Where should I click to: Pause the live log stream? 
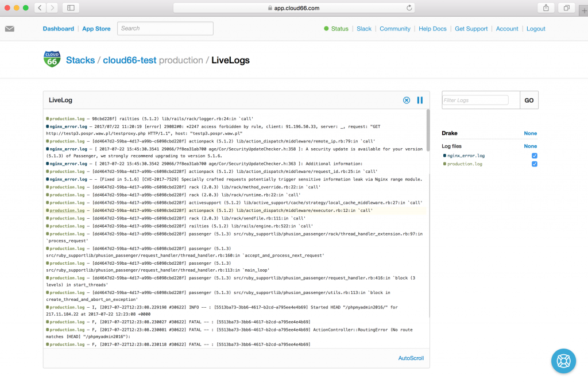click(x=420, y=100)
